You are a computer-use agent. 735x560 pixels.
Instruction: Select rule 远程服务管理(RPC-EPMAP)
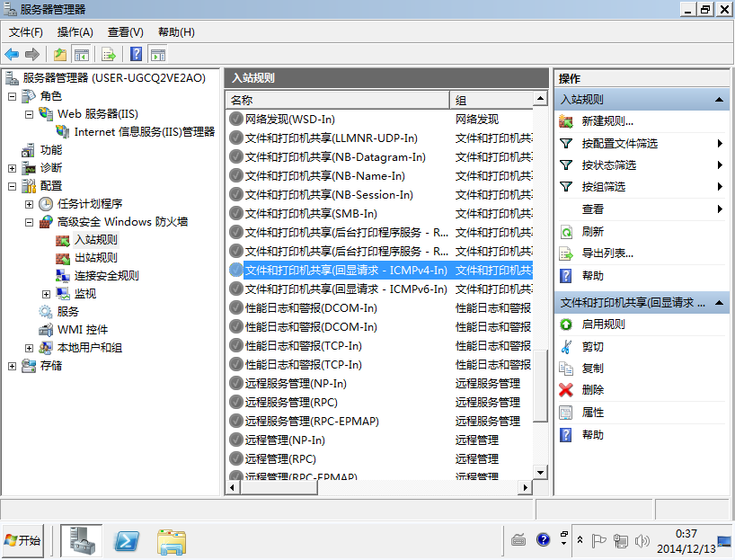(x=312, y=422)
